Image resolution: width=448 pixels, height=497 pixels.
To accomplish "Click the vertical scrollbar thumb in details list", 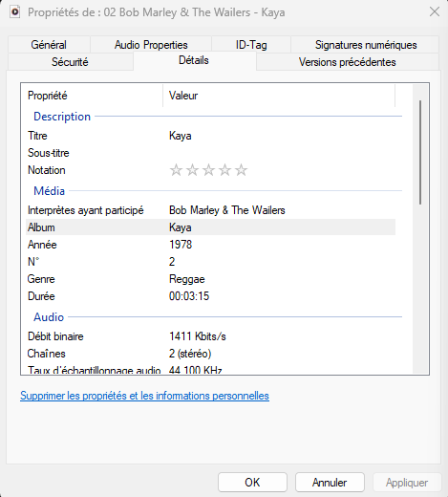I will pyautogui.click(x=420, y=152).
